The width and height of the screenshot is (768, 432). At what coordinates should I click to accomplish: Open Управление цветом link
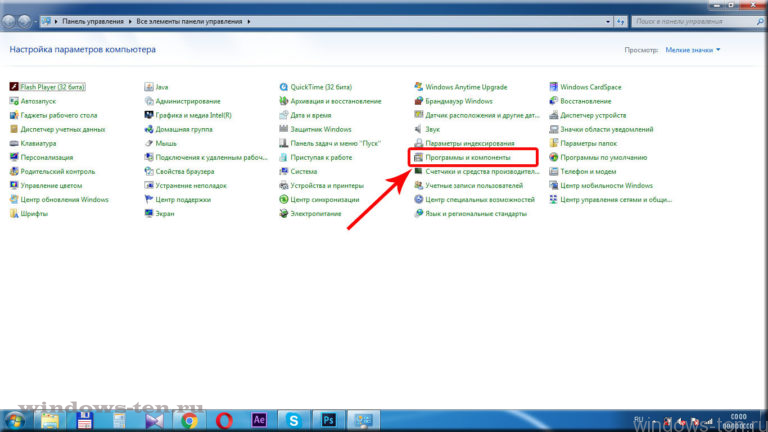click(51, 186)
